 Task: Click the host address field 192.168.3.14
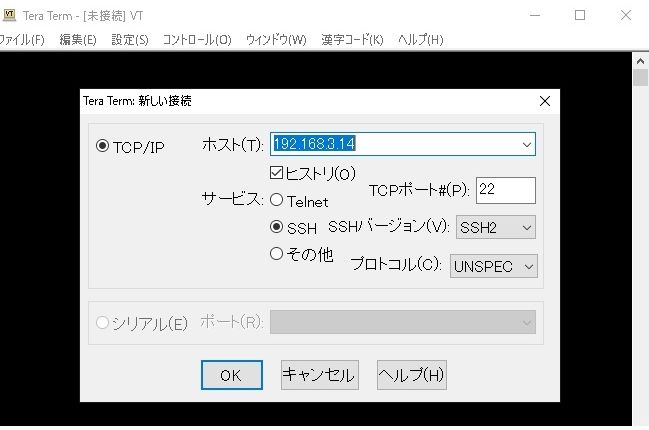403,144
